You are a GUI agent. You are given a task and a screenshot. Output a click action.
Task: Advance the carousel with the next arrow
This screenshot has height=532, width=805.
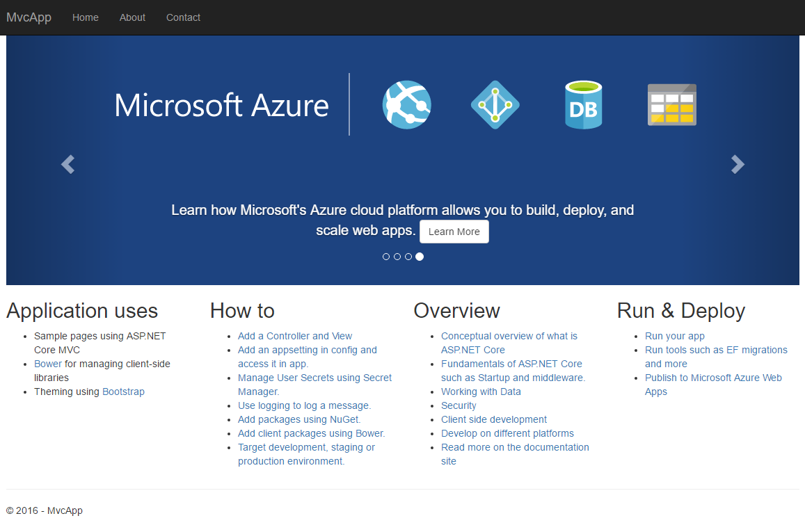point(738,164)
